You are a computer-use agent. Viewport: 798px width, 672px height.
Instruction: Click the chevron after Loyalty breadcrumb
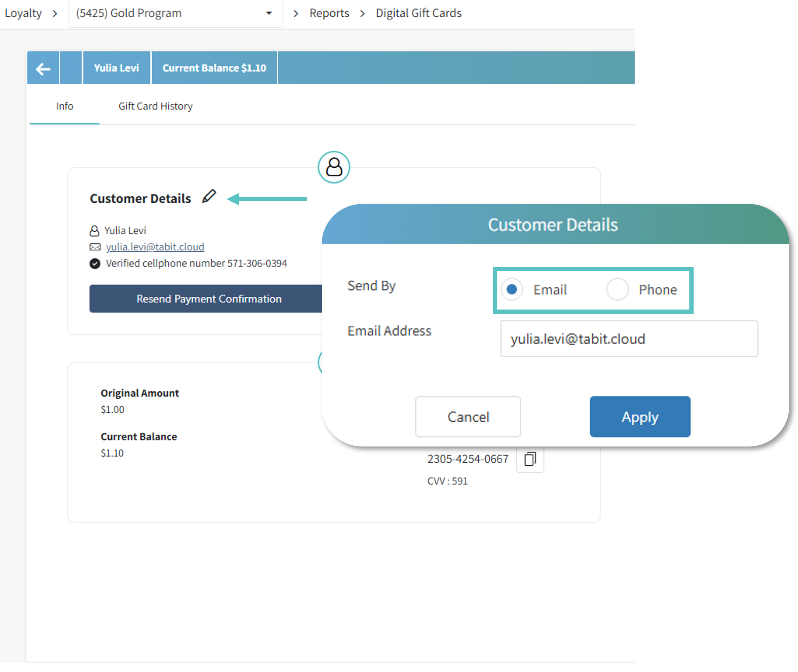(55, 14)
